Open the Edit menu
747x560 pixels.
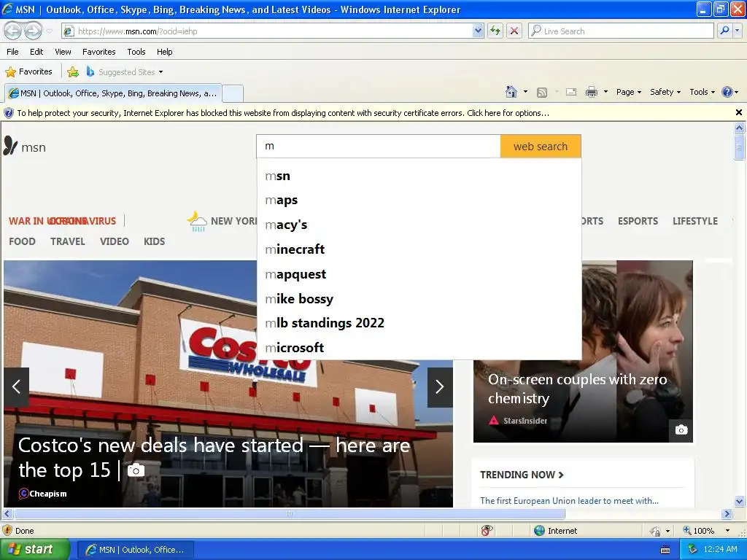point(36,52)
